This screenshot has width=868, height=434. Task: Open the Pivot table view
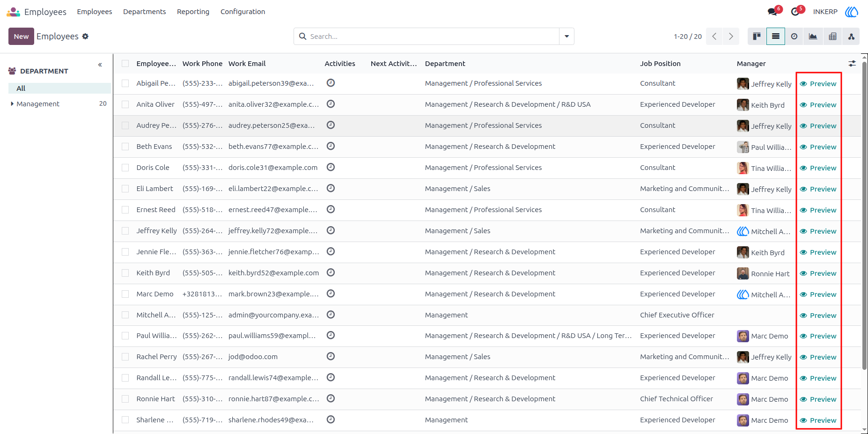tap(832, 37)
